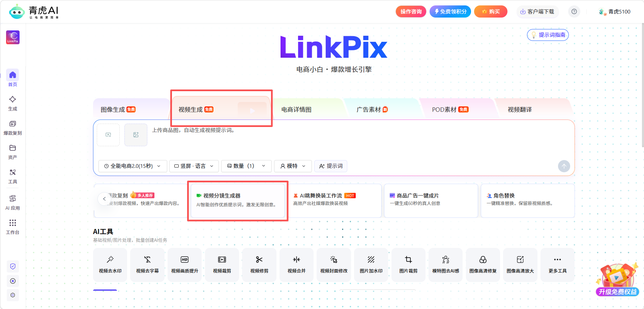Image resolution: width=644 pixels, height=309 pixels.
Task: Open 青虎5100 user account
Action: (x=614, y=11)
